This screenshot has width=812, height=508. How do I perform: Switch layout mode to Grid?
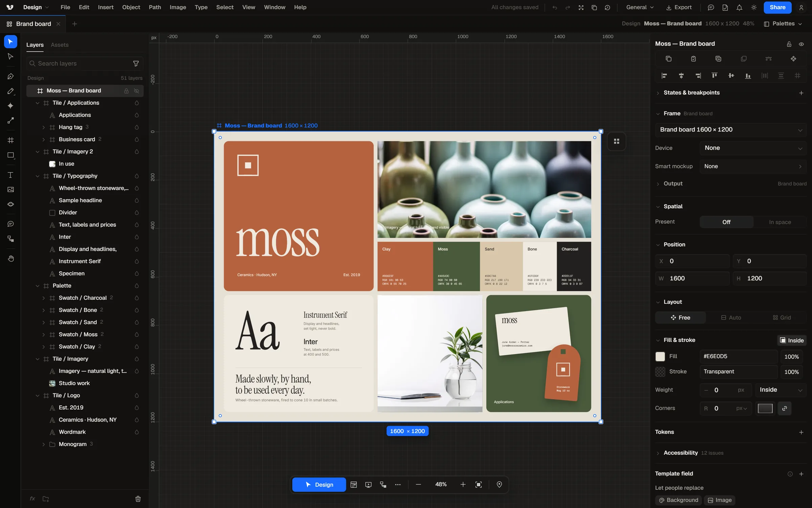coord(782,318)
